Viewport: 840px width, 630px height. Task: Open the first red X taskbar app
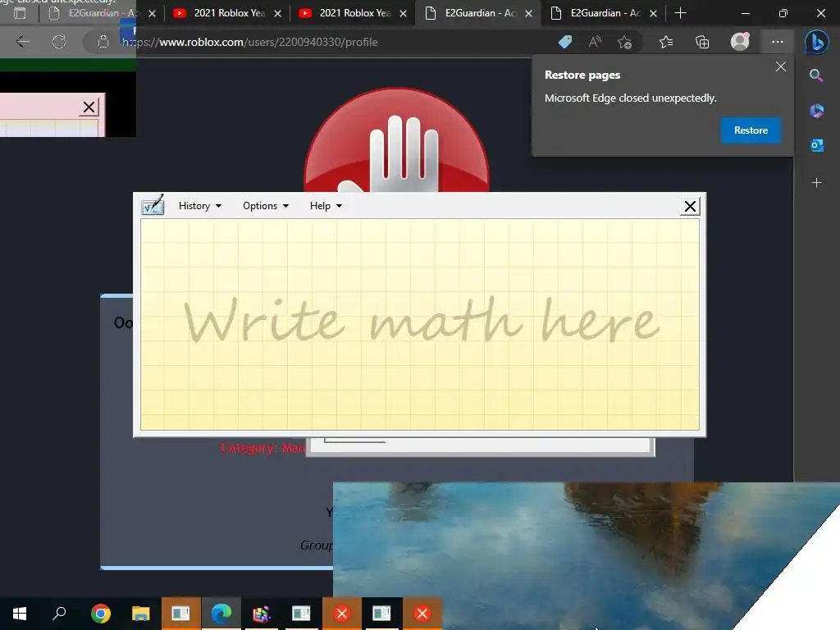click(342, 613)
